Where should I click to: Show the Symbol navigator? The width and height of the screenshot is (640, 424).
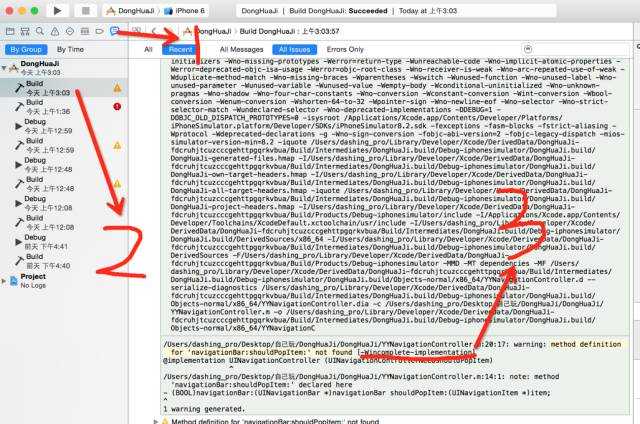tap(25, 31)
